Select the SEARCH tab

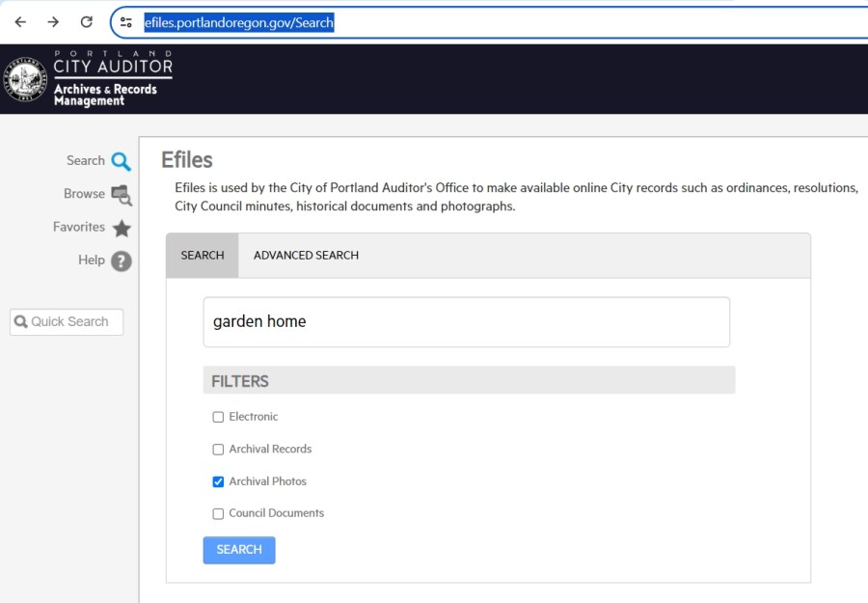click(202, 255)
